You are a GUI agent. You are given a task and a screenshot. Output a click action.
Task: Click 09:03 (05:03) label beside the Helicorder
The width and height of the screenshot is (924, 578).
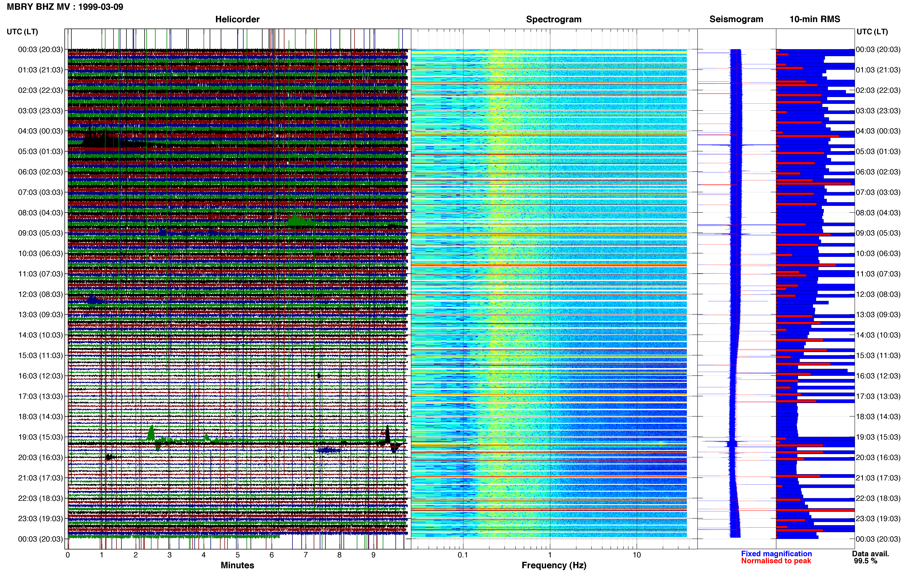[40, 233]
